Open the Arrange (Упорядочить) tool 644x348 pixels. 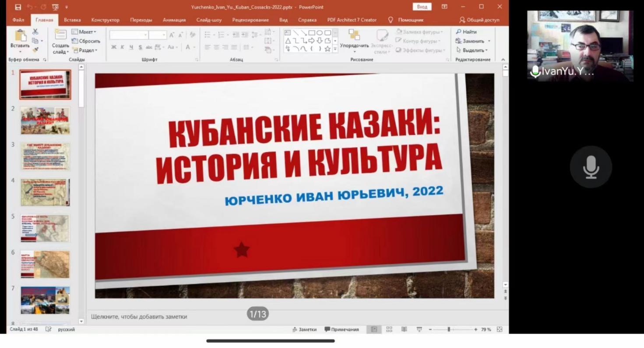point(354,36)
